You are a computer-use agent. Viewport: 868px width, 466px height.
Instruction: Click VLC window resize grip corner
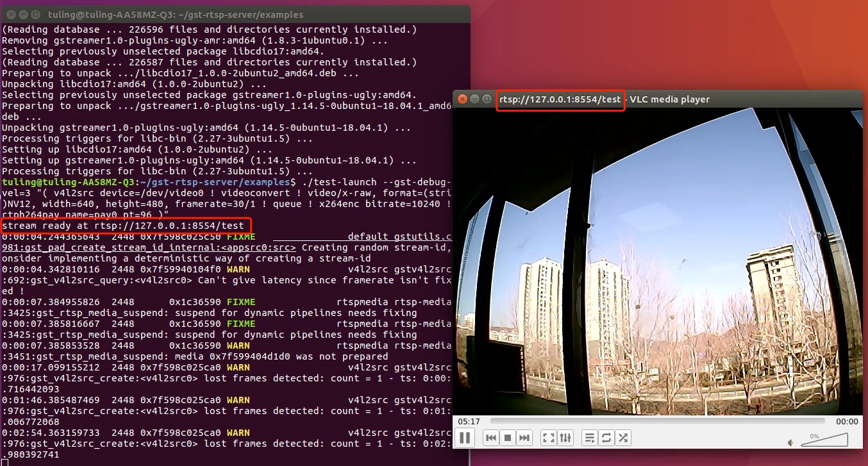click(859, 444)
